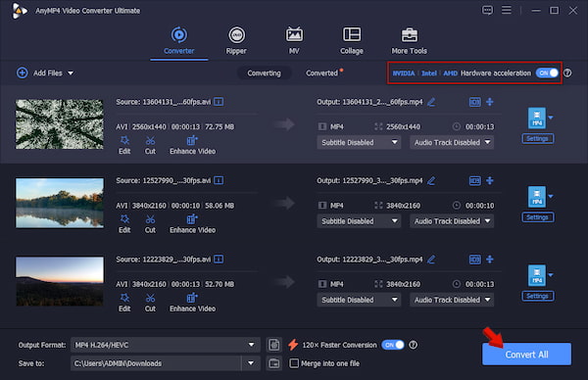
Task: Select the forest canopy video thumbnail
Action: tap(59, 124)
